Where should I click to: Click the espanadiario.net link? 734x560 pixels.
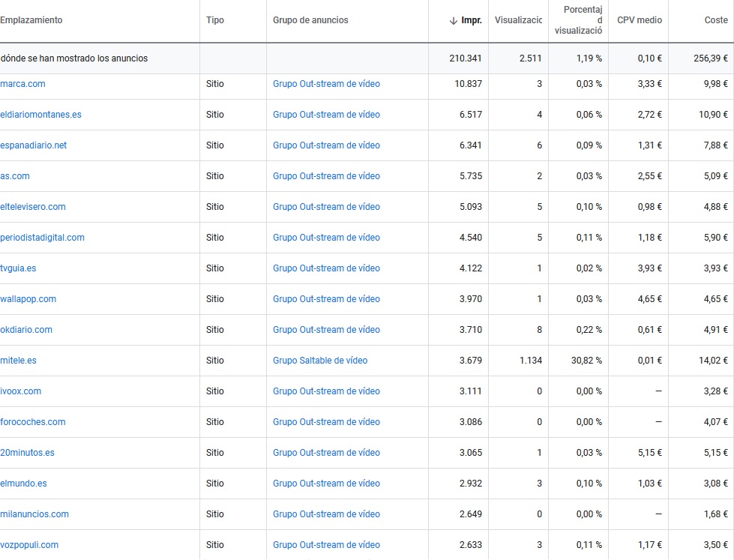pos(34,145)
